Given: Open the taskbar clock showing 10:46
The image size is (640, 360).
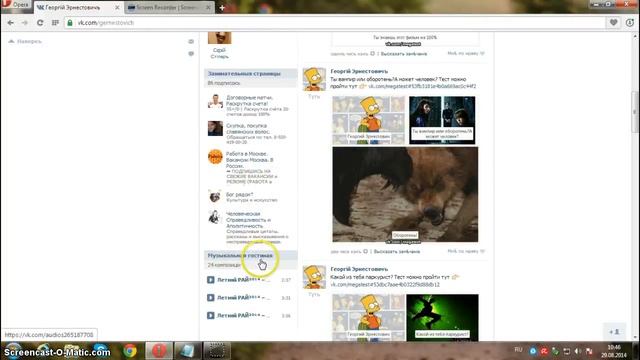Looking at the screenshot, I should [x=614, y=351].
